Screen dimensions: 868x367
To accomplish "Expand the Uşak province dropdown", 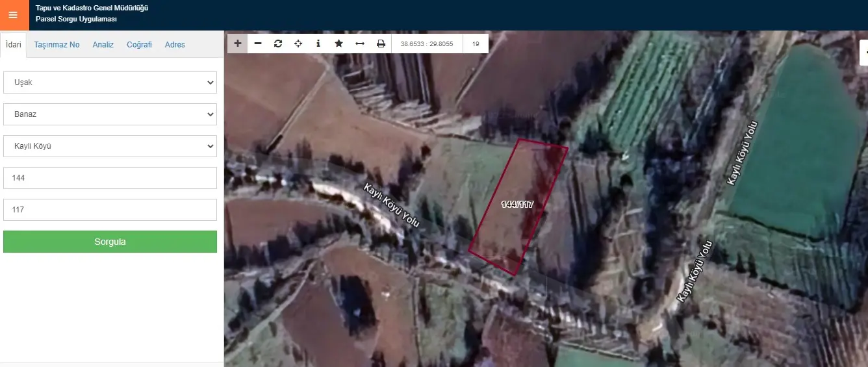I will (110, 82).
